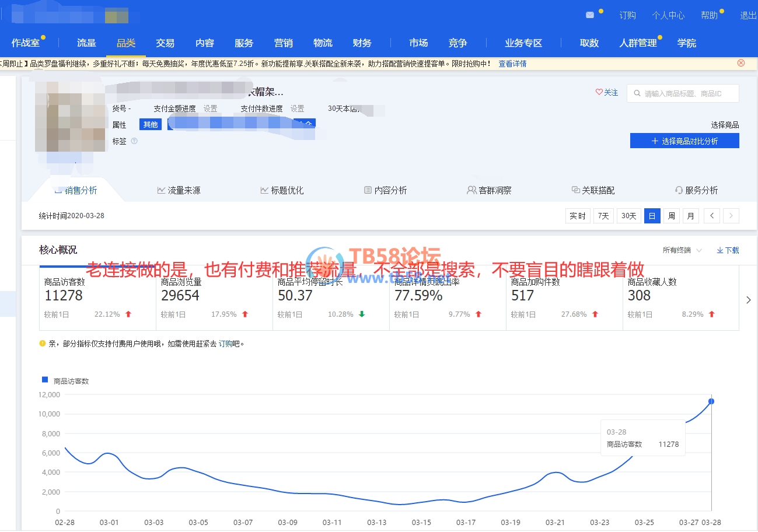Switch to the 流量来源 tab
758x532 pixels.
[x=179, y=190]
